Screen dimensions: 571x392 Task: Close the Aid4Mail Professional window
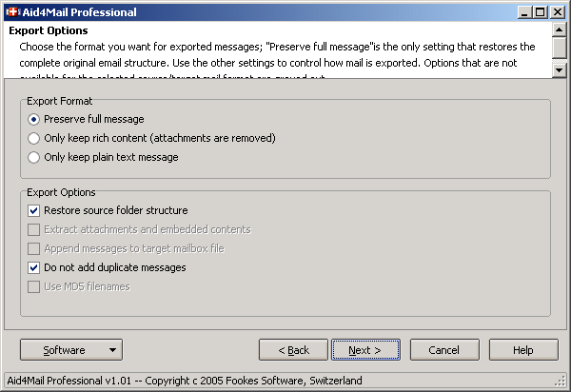pos(557,12)
